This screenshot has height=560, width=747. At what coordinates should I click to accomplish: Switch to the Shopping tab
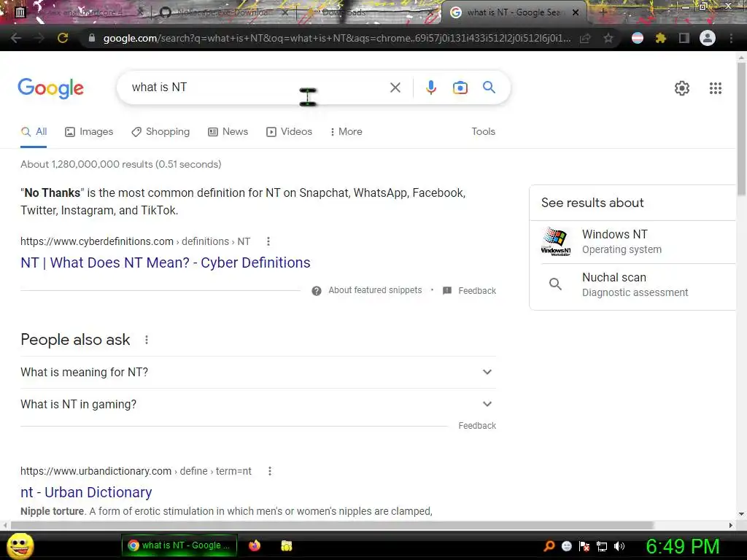tap(160, 132)
